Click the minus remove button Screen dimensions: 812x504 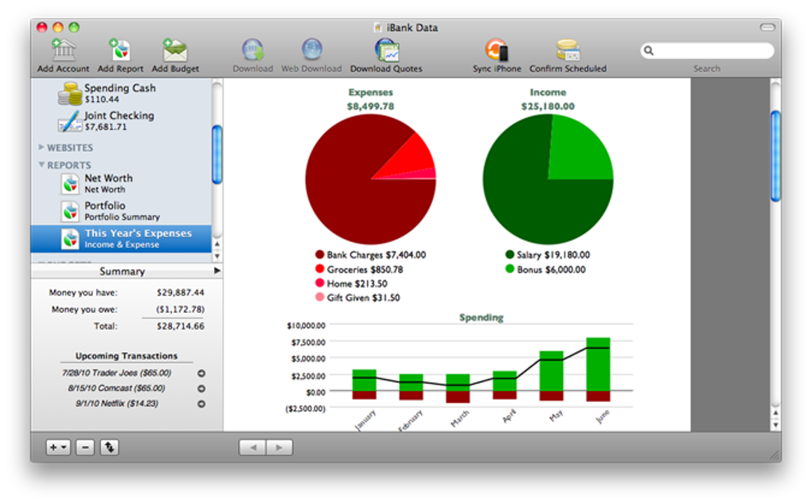coord(85,447)
